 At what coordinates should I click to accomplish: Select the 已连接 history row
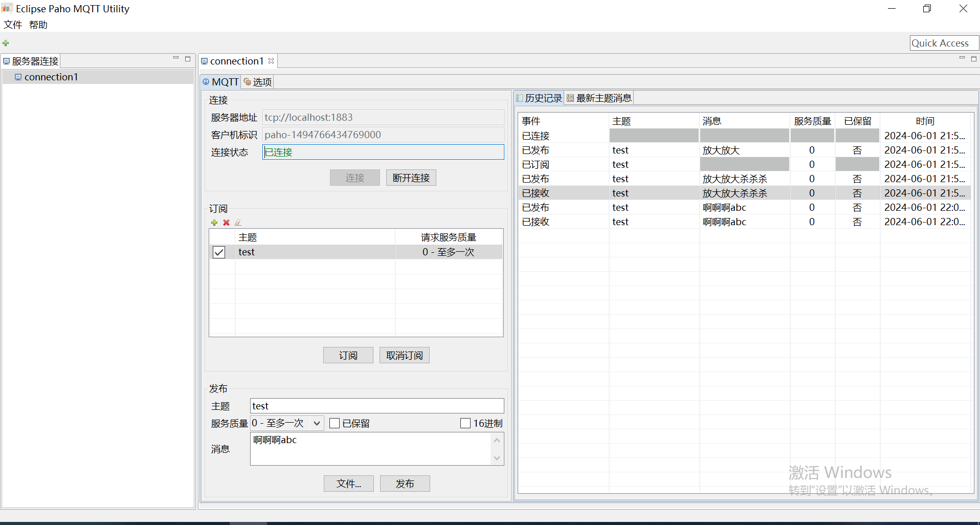[744, 136]
